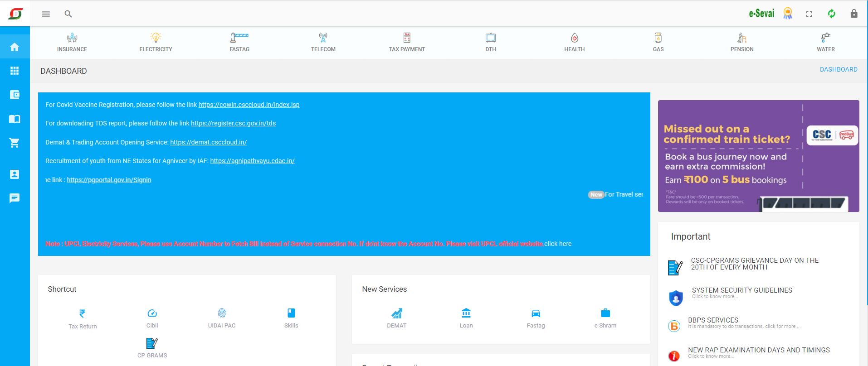This screenshot has width=868, height=366.
Task: Select the Insurance service
Action: [72, 43]
